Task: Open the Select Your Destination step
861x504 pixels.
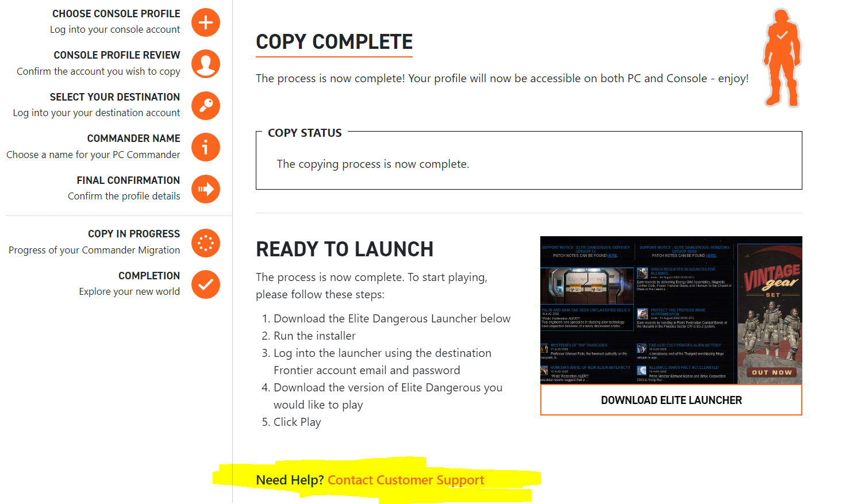Action: point(114,97)
